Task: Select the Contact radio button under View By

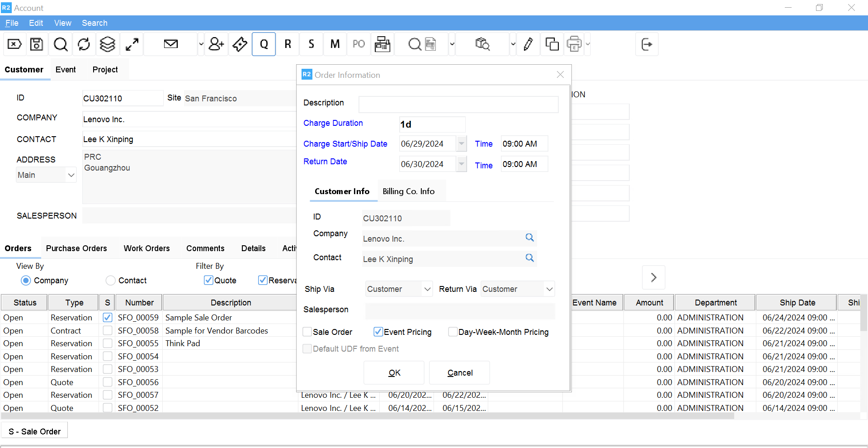Action: point(111,281)
